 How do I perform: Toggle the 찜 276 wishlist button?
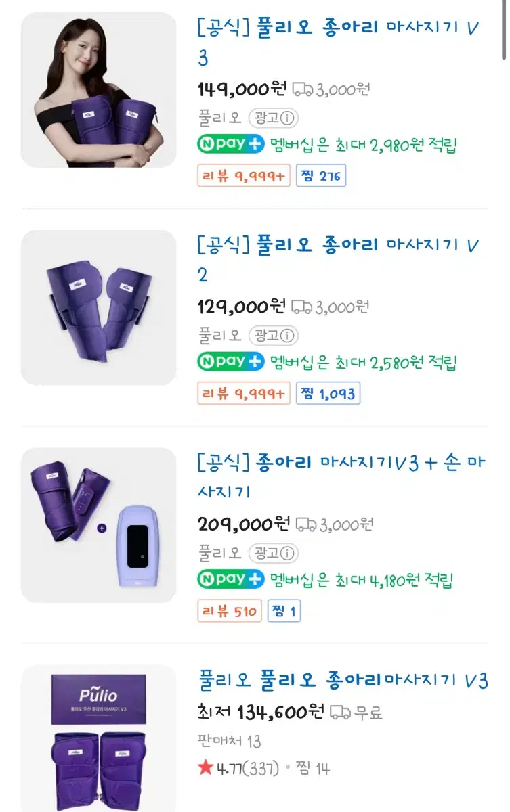(x=321, y=177)
